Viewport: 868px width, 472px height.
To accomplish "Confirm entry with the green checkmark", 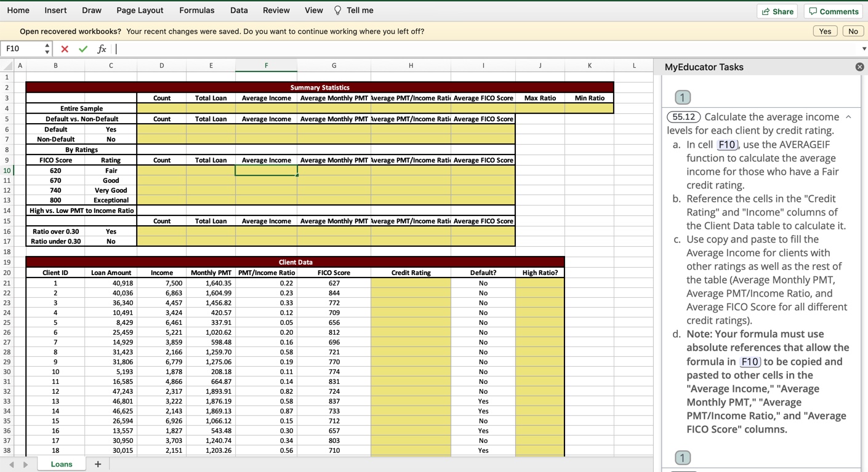I will [82, 49].
